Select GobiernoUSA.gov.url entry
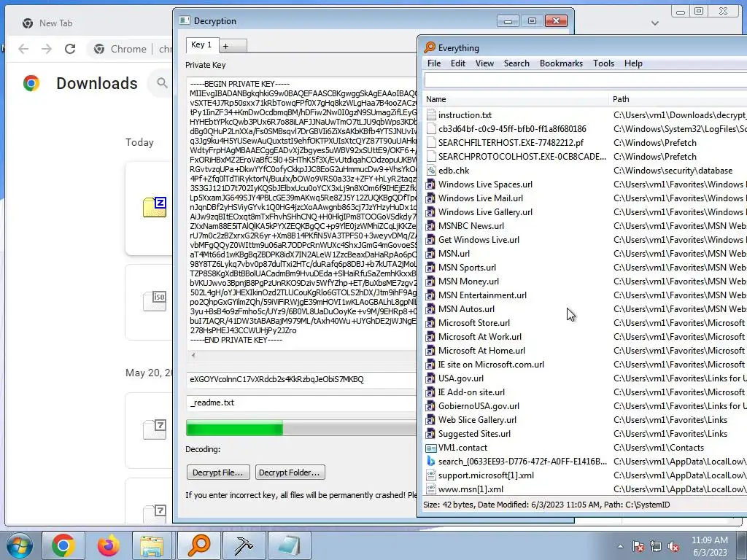Screen dimensions: 747x560 (479, 405)
